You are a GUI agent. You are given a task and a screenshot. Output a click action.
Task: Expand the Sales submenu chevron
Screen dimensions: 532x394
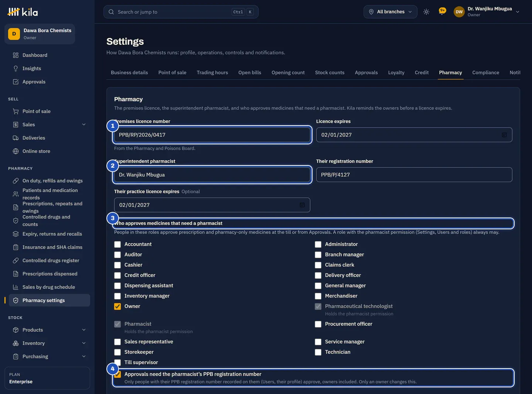pos(84,125)
